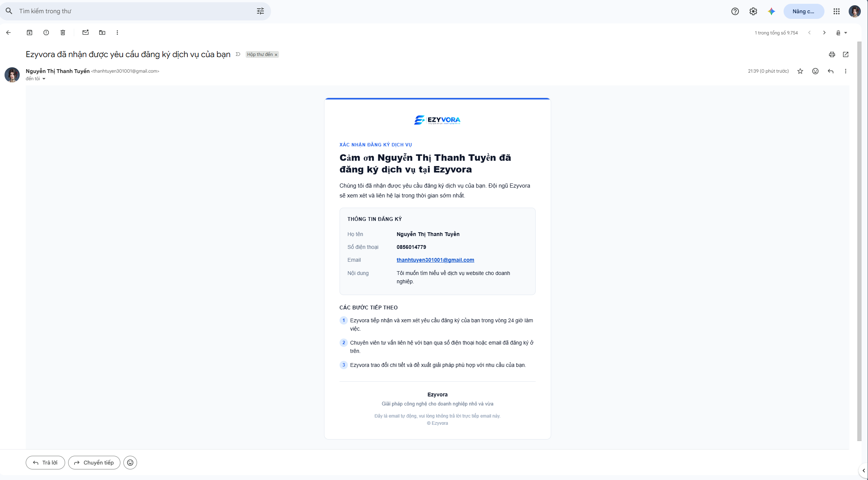Expand the 'đến tôi' recipient details
Screen dimensions: 868x480
click(44, 79)
